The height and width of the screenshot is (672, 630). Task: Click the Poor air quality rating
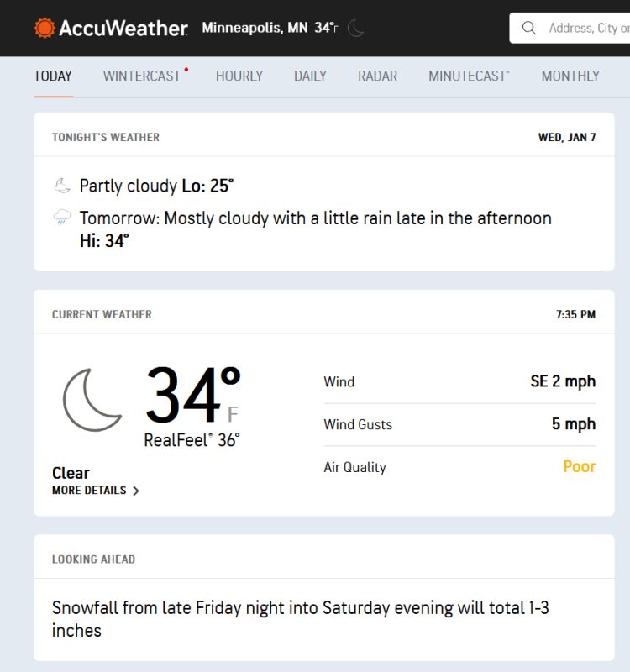[580, 466]
